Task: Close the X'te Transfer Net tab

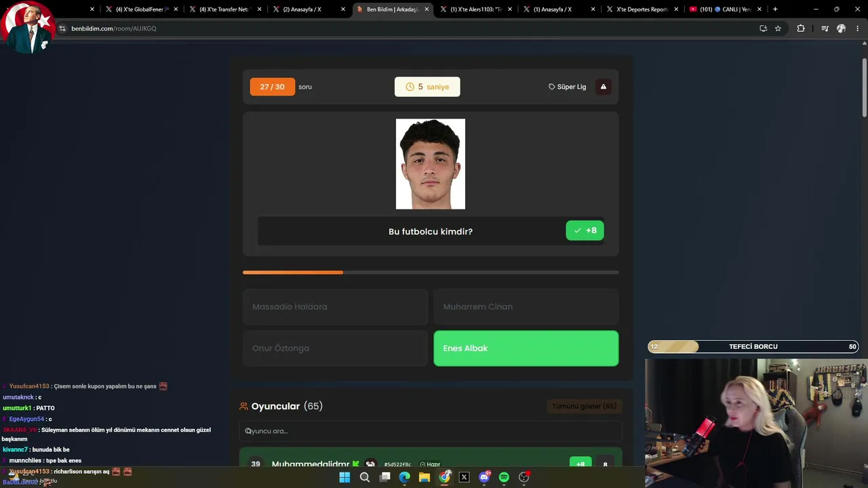Action: tap(260, 9)
